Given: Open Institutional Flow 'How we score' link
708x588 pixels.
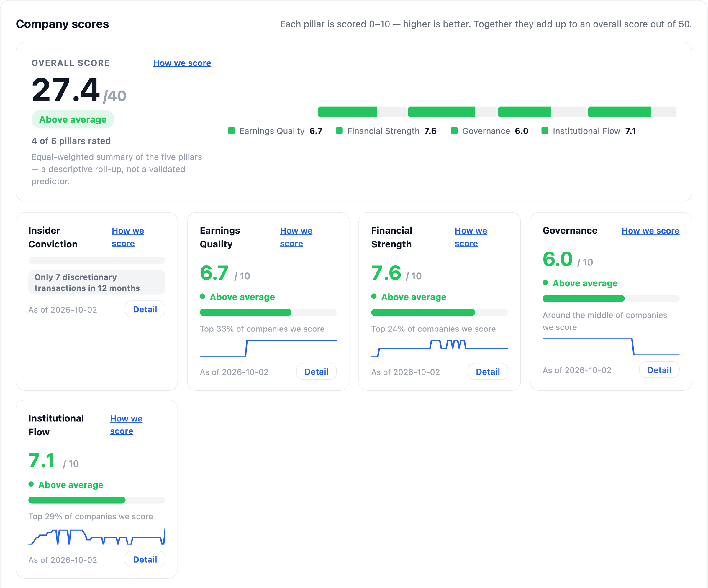Looking at the screenshot, I should pyautogui.click(x=126, y=425).
